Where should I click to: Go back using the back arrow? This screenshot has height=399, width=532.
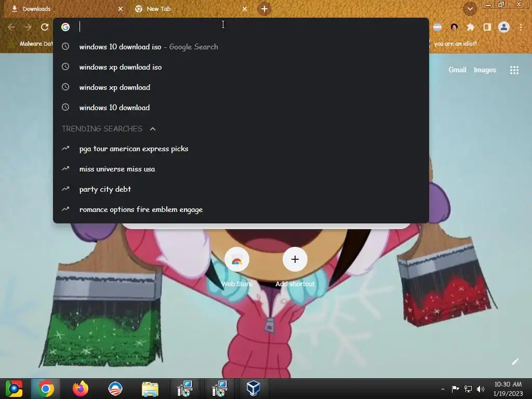coord(11,27)
